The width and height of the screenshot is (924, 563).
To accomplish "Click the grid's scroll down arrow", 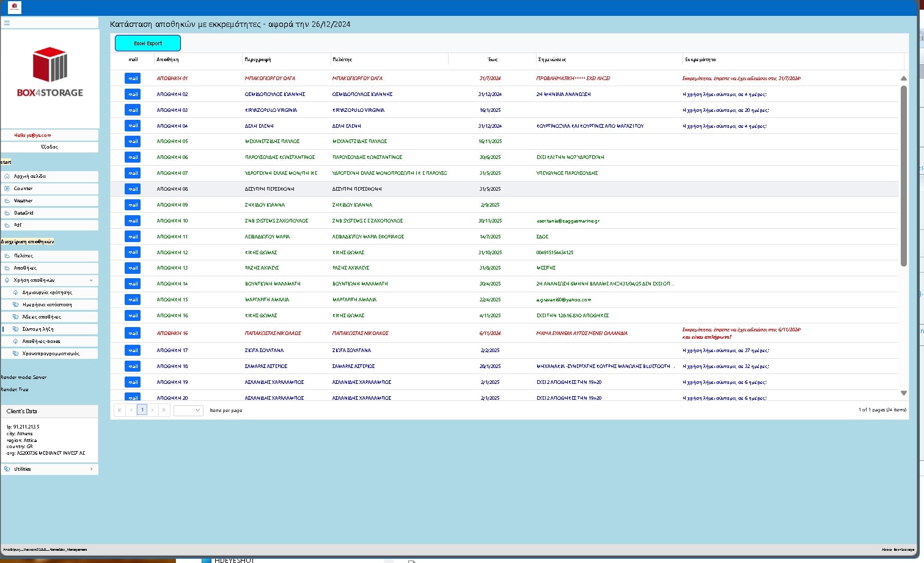I will pyautogui.click(x=903, y=393).
